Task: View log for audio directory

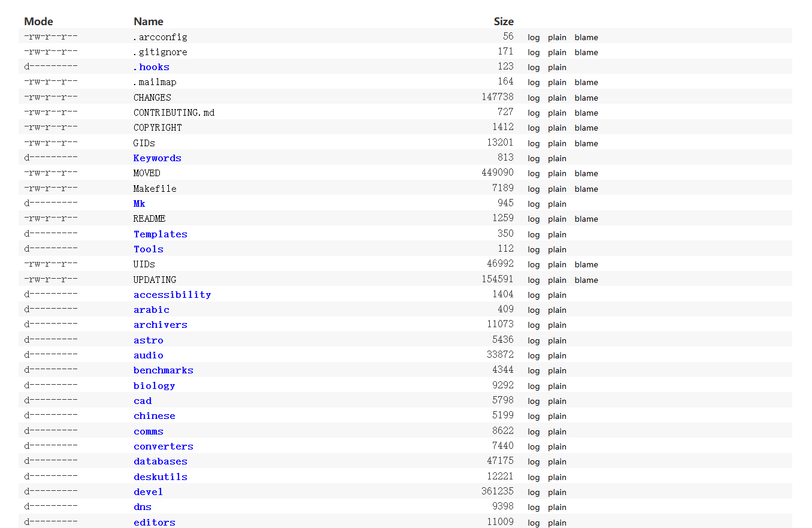Action: pyautogui.click(x=534, y=355)
